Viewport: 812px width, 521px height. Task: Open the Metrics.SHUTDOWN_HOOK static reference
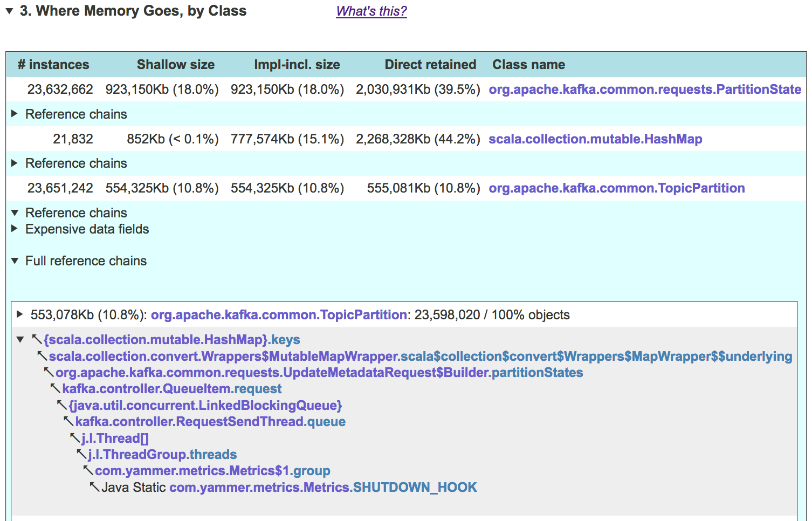tap(323, 488)
